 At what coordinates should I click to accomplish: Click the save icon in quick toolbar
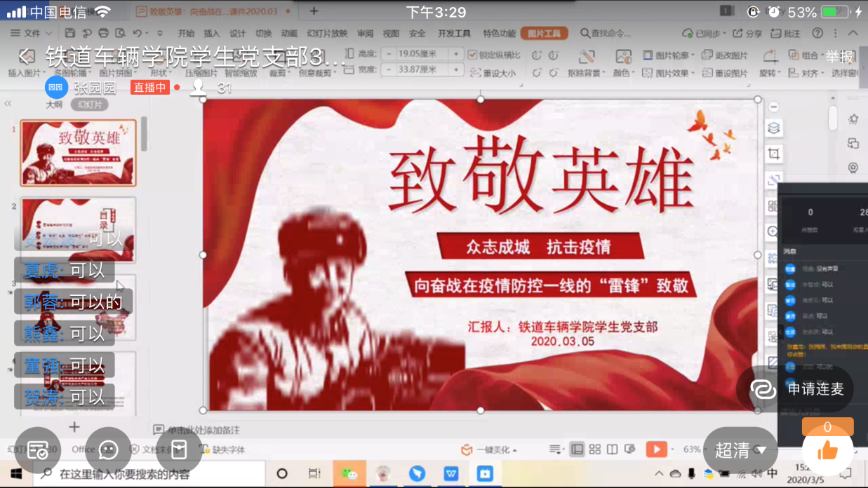click(x=69, y=33)
